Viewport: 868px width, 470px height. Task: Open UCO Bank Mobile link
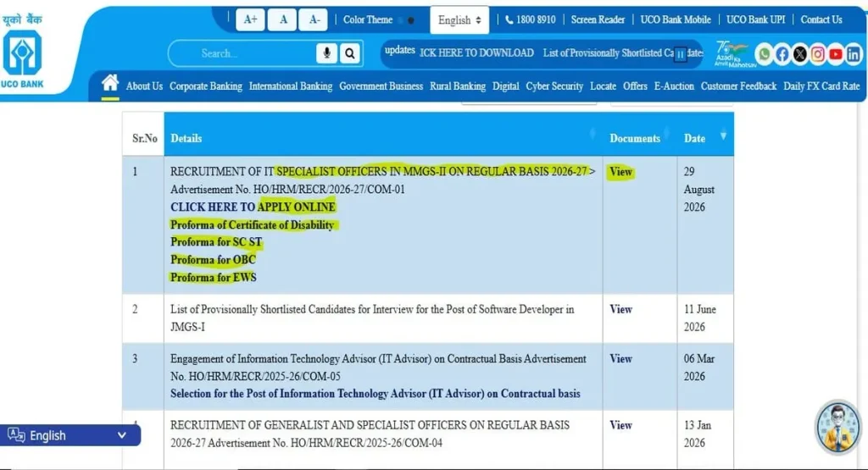tap(676, 20)
